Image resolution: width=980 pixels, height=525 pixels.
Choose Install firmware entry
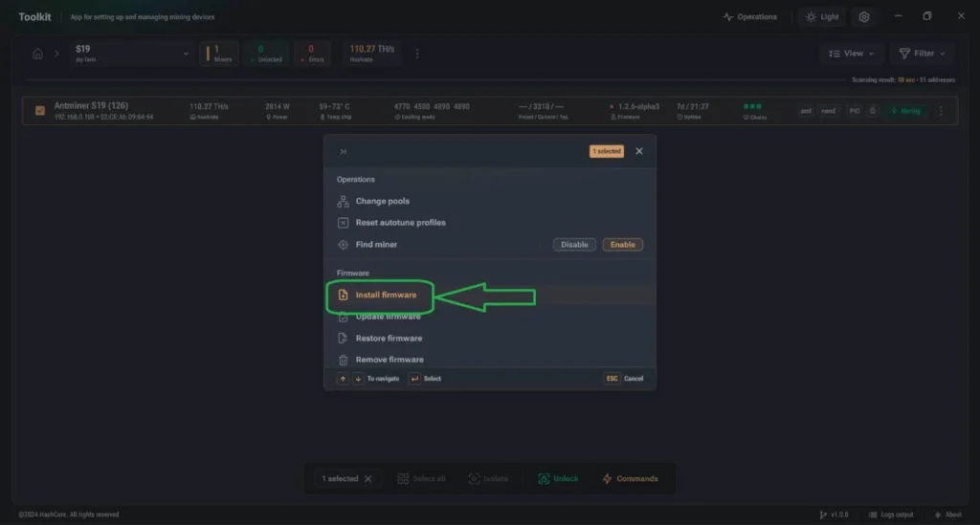click(490, 295)
